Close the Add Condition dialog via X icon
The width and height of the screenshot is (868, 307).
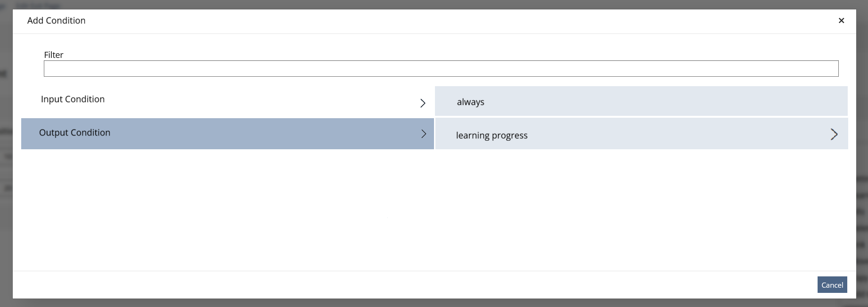(x=841, y=21)
